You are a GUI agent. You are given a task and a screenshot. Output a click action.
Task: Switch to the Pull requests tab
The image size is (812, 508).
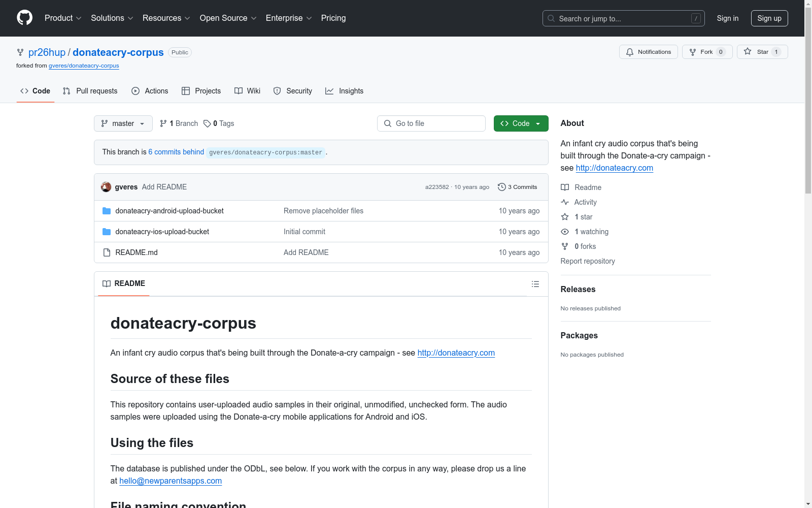pos(90,91)
